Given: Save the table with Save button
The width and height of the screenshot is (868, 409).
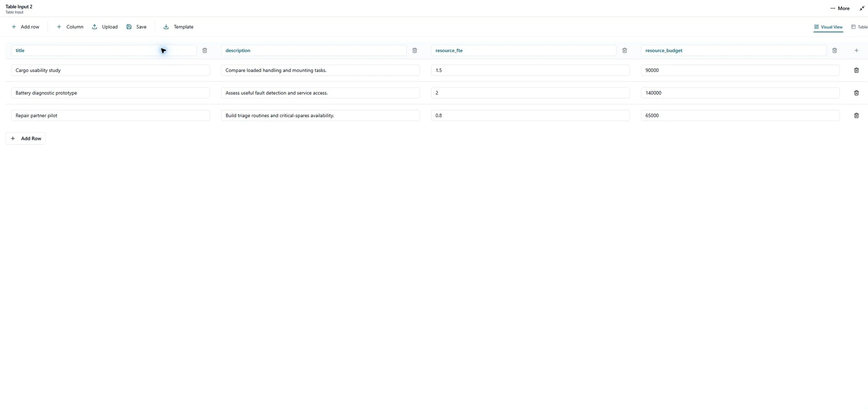Looking at the screenshot, I should (137, 27).
